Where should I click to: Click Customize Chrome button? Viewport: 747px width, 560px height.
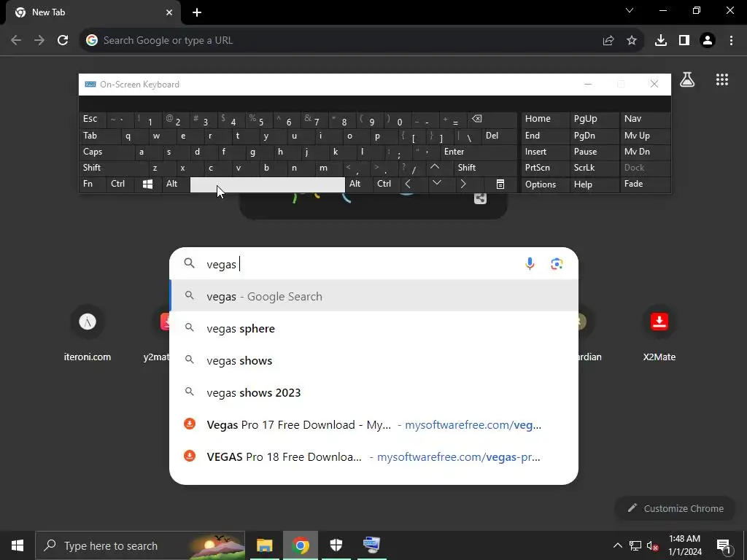point(676,508)
